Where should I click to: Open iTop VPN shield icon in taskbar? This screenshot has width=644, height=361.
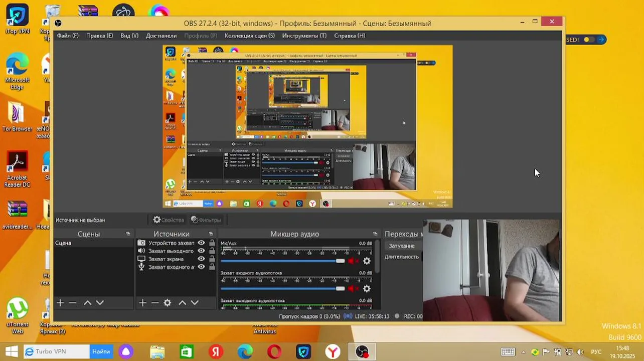click(x=303, y=352)
